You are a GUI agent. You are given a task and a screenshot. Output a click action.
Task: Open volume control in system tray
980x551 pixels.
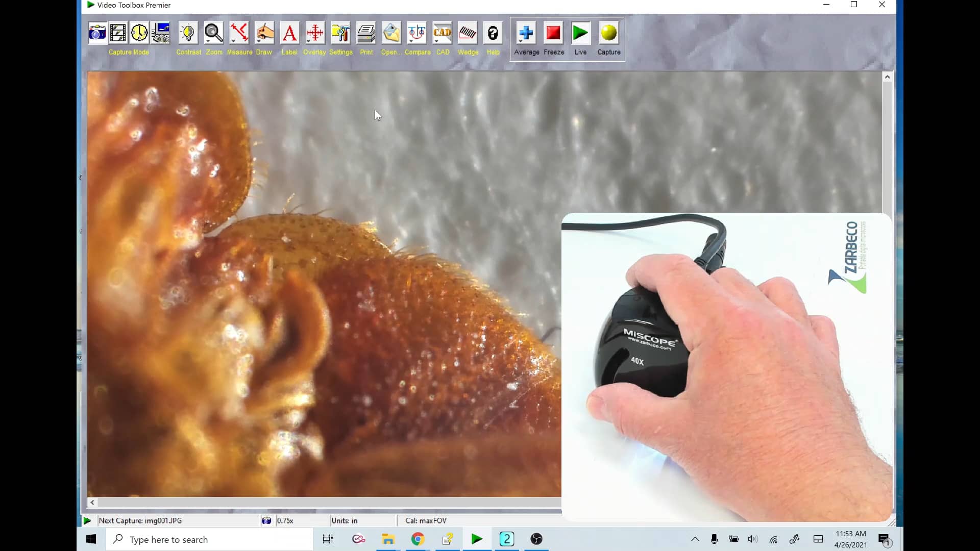(x=753, y=539)
